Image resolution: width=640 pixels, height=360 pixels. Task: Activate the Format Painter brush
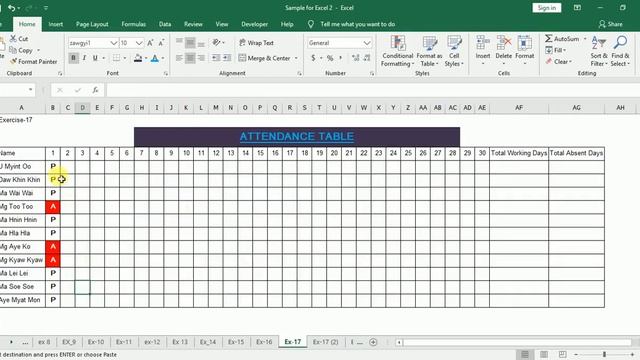click(13, 62)
